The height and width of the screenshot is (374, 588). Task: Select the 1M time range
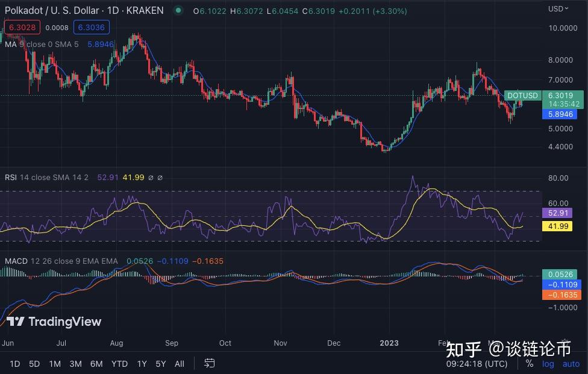(55, 364)
